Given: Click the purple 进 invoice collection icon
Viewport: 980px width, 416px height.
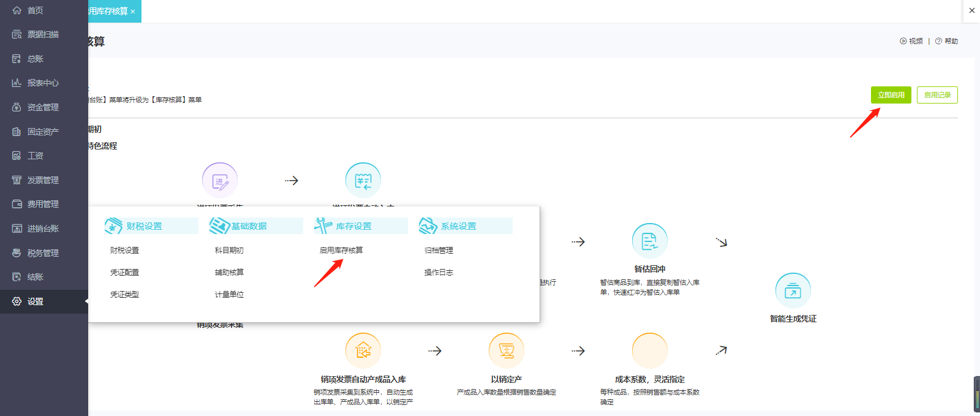Looking at the screenshot, I should [220, 180].
